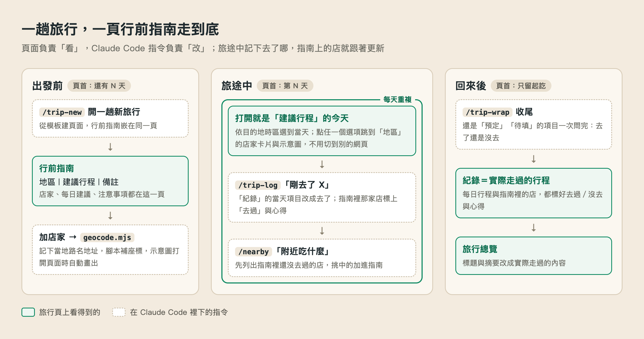Click the heading 打開就是「建議行程」的今天
644x339 pixels.
[292, 118]
